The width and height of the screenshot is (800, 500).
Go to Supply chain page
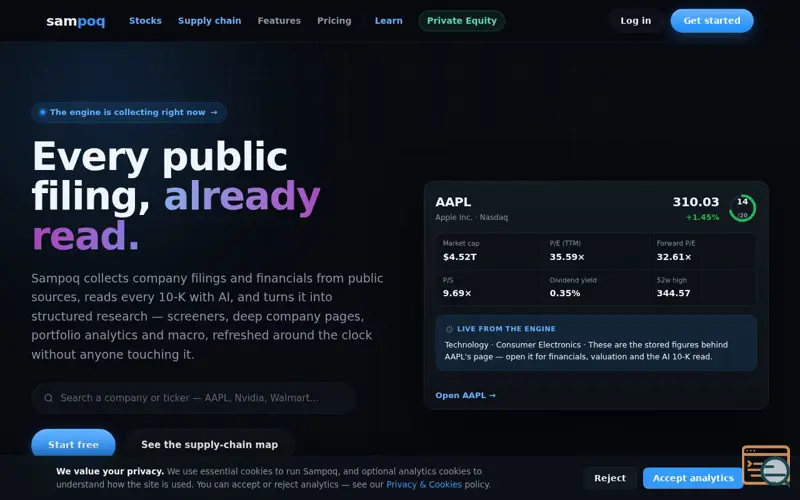click(210, 21)
